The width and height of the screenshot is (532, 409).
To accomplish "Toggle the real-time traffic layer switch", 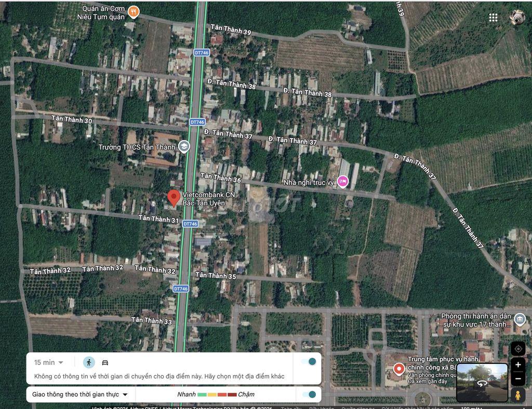I will tap(309, 394).
